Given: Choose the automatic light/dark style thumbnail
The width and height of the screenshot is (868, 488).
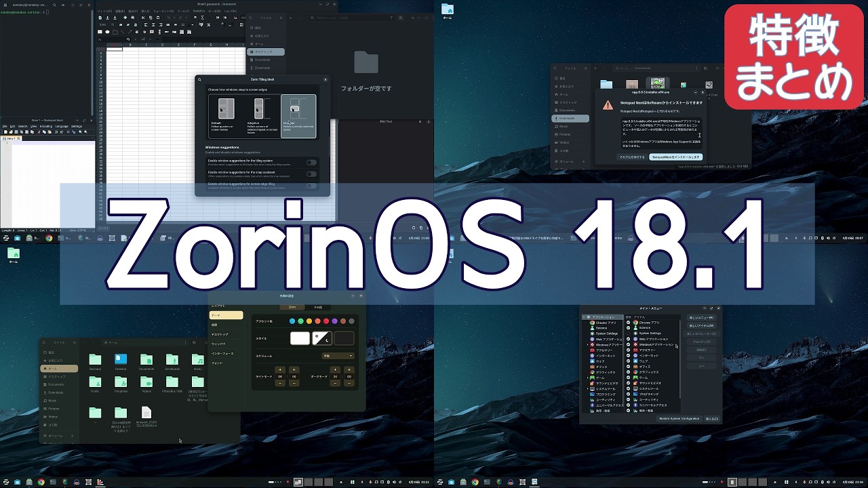Looking at the screenshot, I should point(321,338).
